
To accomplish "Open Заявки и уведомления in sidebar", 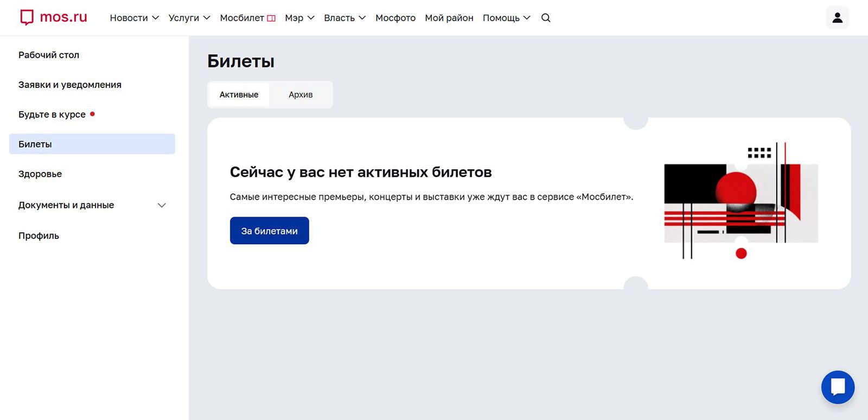I will pos(70,85).
